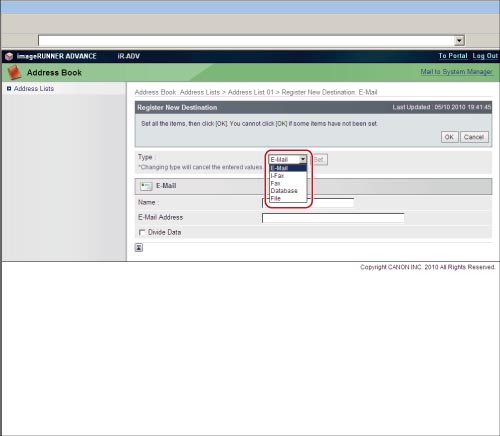The width and height of the screenshot is (500, 436).
Task: Click the Cancel button
Action: 474,137
